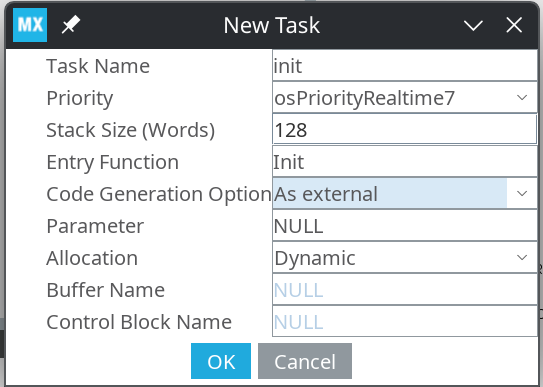Image resolution: width=543 pixels, height=387 pixels.
Task: Open the Allocation dropdown set to Dynamic
Action: [x=405, y=257]
